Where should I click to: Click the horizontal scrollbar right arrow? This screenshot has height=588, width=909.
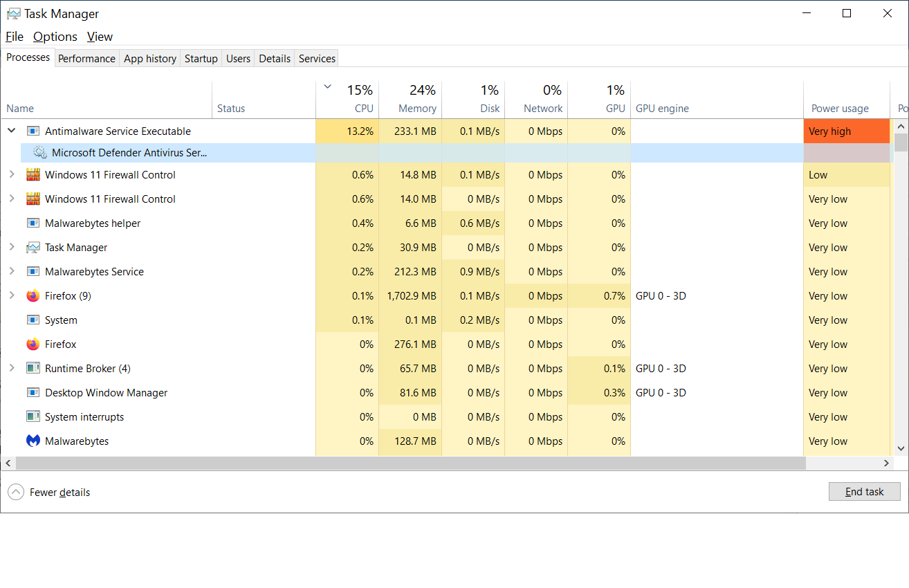tap(886, 463)
